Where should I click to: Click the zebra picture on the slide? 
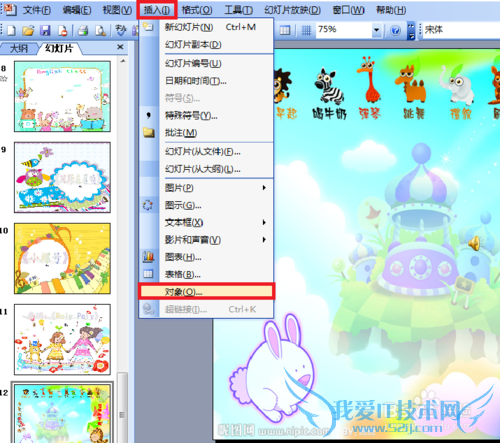(x=329, y=85)
